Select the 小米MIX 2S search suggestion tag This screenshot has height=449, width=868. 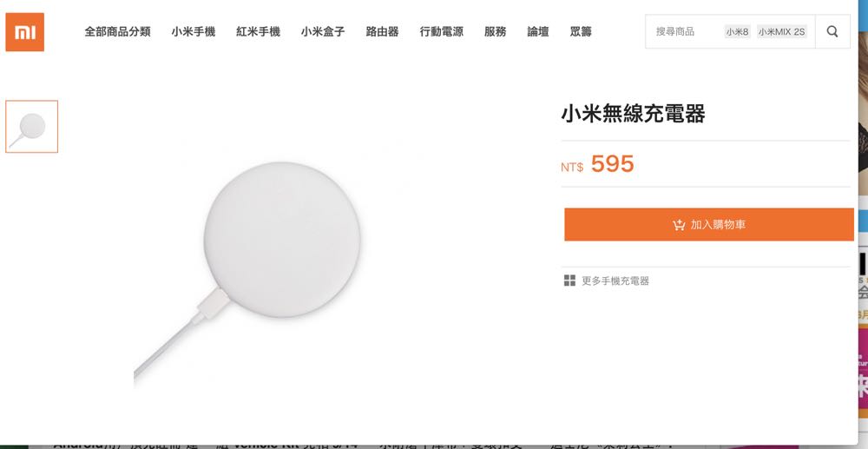(781, 32)
